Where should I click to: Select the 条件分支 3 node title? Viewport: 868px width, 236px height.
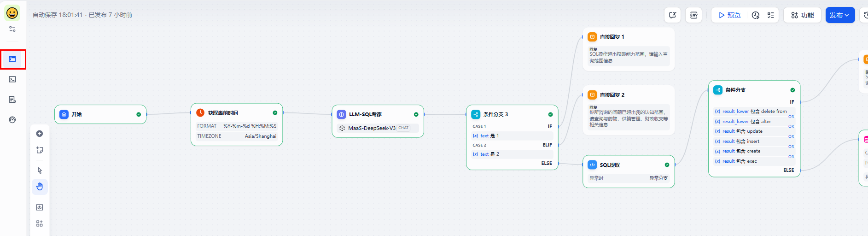(495, 114)
